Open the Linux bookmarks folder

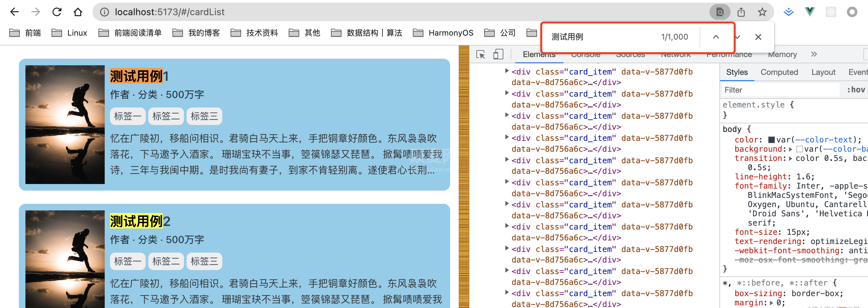point(69,33)
